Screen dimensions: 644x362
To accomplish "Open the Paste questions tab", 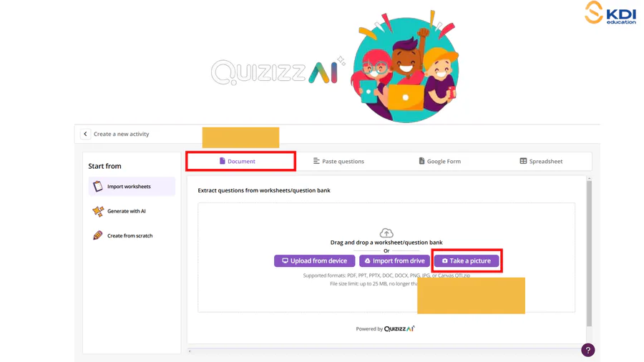I will (338, 161).
